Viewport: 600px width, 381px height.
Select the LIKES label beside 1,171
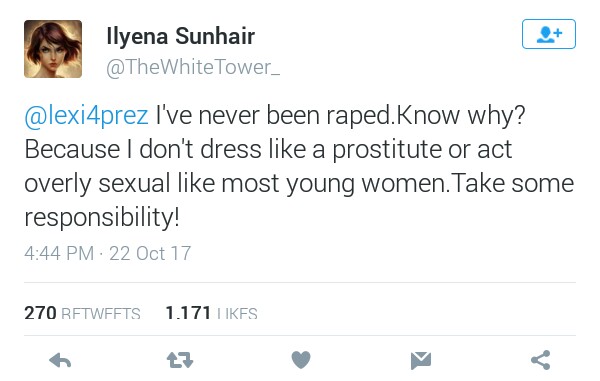237,314
